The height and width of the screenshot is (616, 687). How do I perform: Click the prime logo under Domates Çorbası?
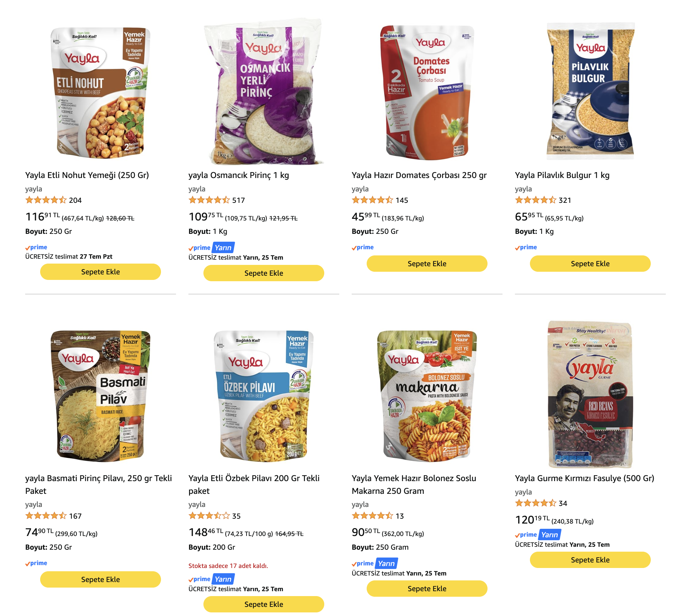click(x=362, y=248)
